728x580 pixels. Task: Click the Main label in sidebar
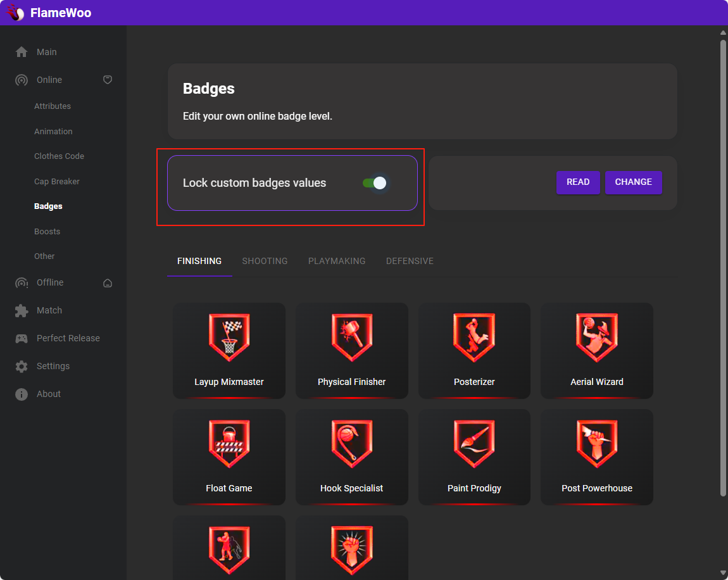(46, 52)
